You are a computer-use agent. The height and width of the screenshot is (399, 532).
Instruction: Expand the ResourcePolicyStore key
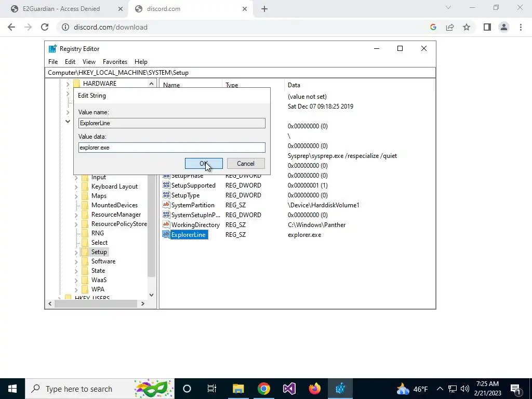click(x=76, y=224)
